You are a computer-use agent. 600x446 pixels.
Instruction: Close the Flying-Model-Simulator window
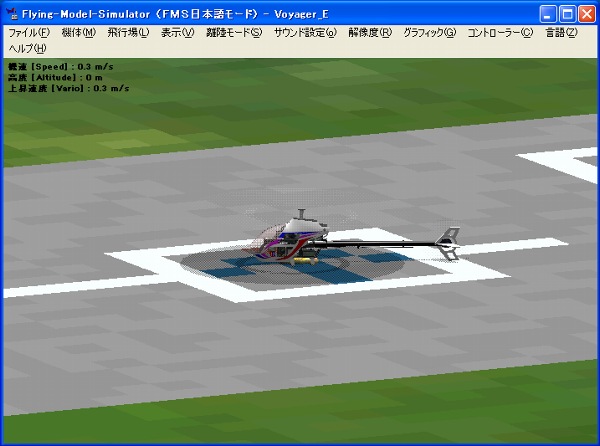(x=586, y=14)
